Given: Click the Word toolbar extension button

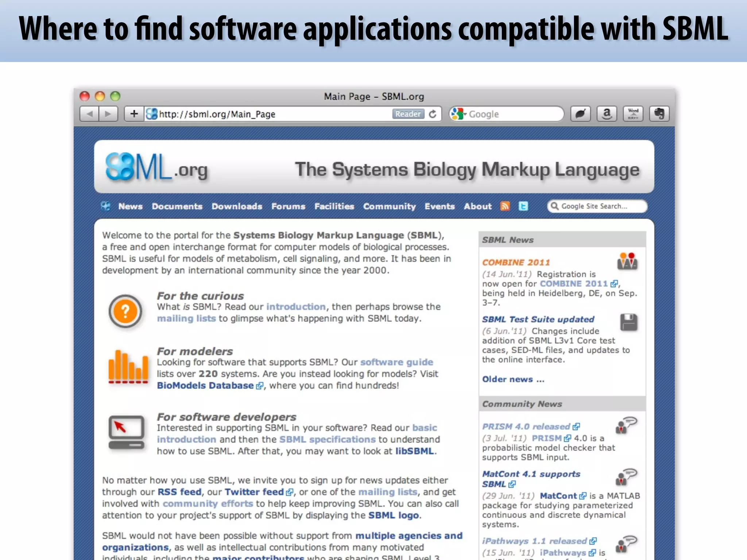Looking at the screenshot, I should click(633, 114).
